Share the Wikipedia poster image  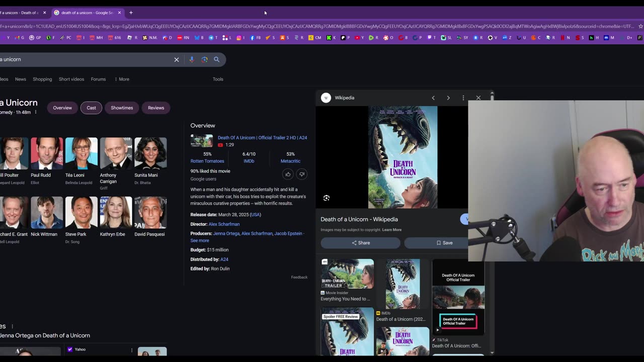click(361, 243)
